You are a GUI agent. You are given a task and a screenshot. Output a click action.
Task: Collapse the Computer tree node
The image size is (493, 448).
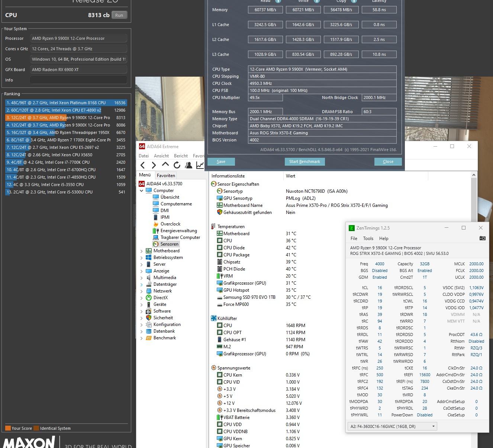click(x=141, y=191)
